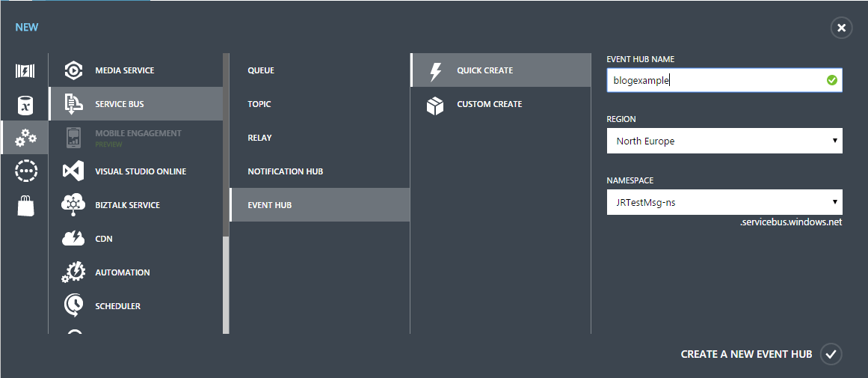Select the App Services gears icon

click(x=25, y=138)
